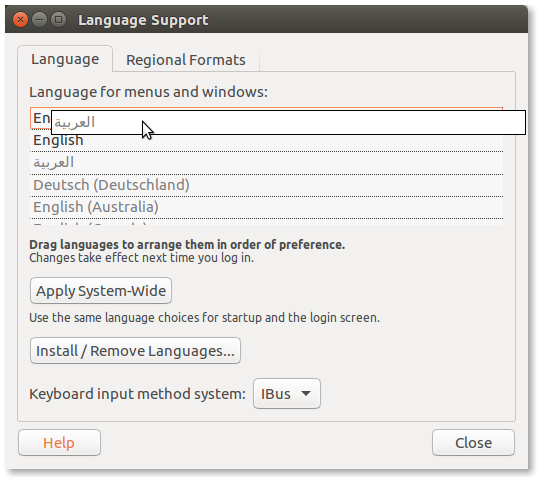Select English (Australia) in the language list
Viewport: 537px width, 478px height.
pyautogui.click(x=266, y=207)
